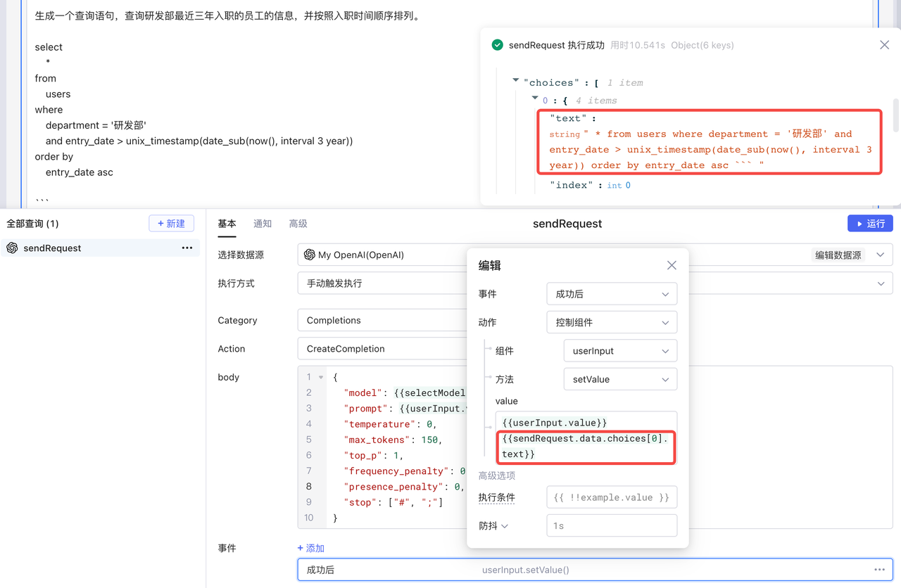Click the Object(6 keys) label
This screenshot has width=901, height=588.
point(702,45)
